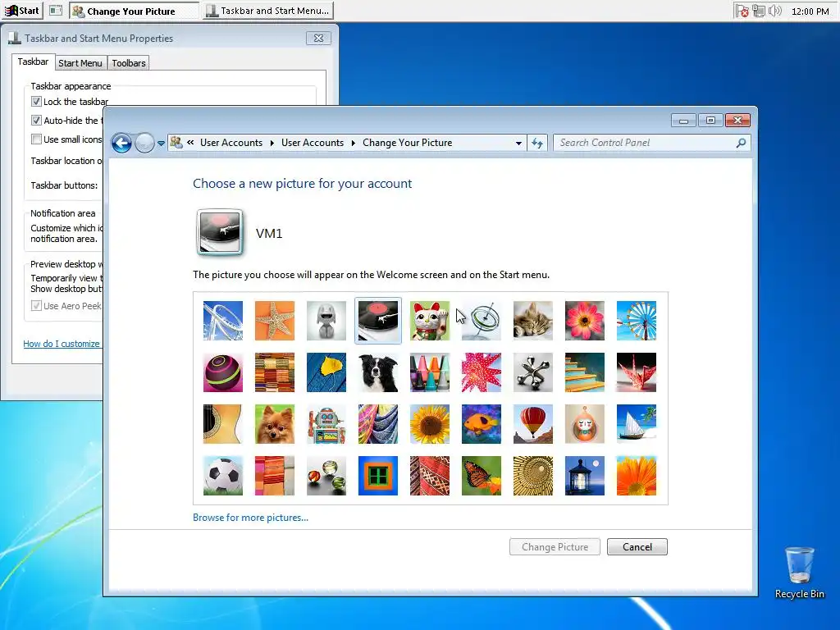Viewport: 840px width, 630px height.
Task: Expand the address bar history dropdown
Action: (x=518, y=143)
